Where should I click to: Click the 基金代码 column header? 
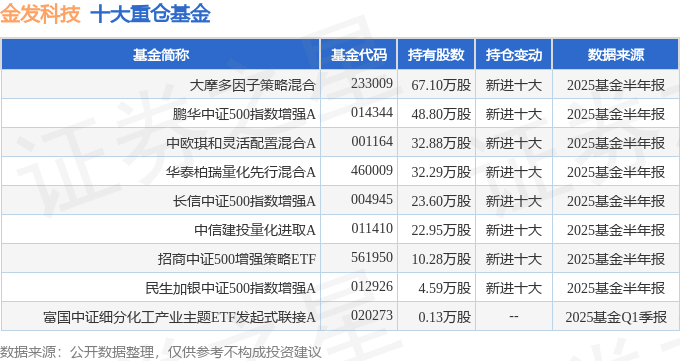pos(359,55)
